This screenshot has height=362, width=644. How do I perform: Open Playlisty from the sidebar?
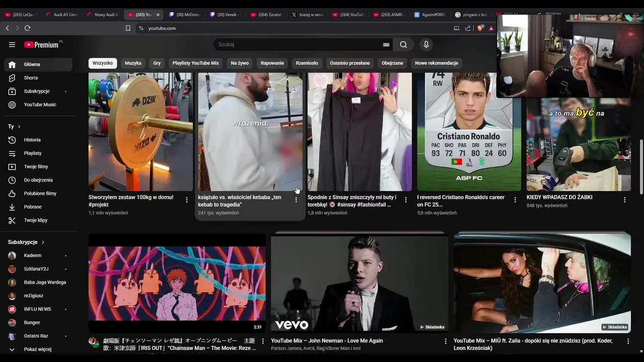tap(38, 153)
